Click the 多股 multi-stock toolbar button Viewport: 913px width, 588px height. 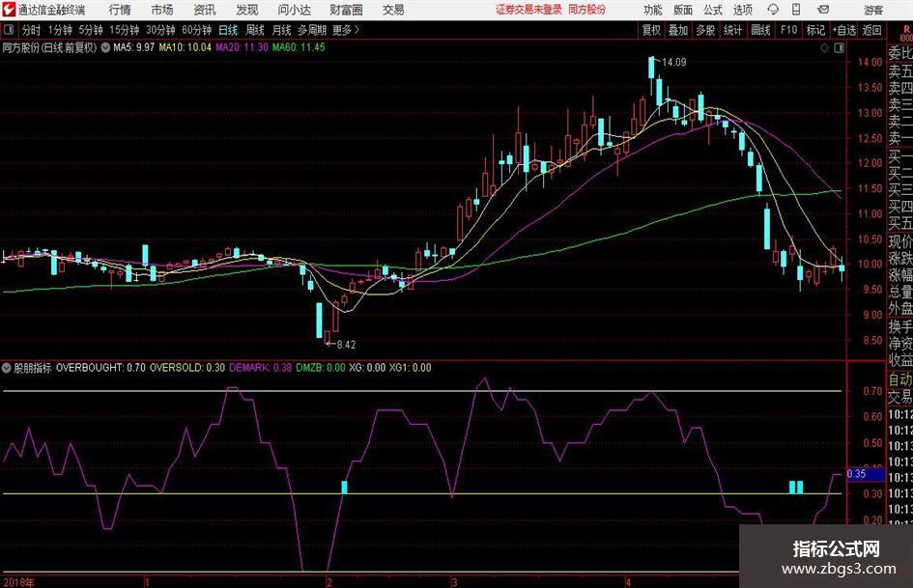click(x=705, y=30)
